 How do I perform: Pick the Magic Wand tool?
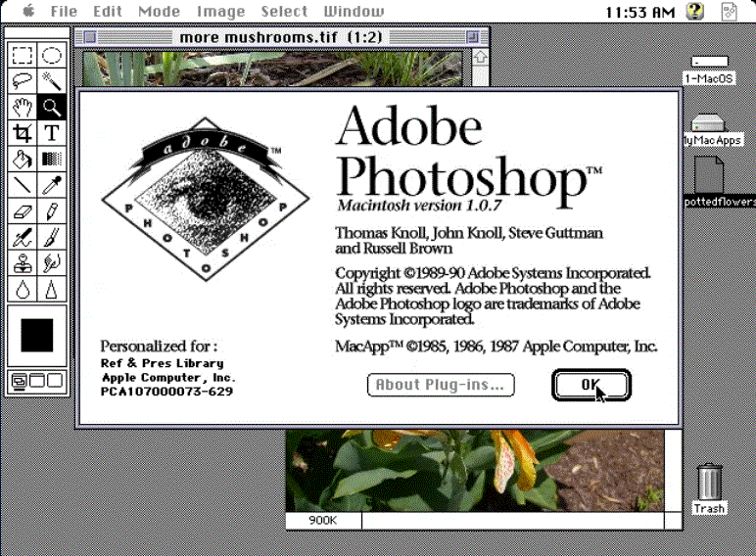[52, 81]
